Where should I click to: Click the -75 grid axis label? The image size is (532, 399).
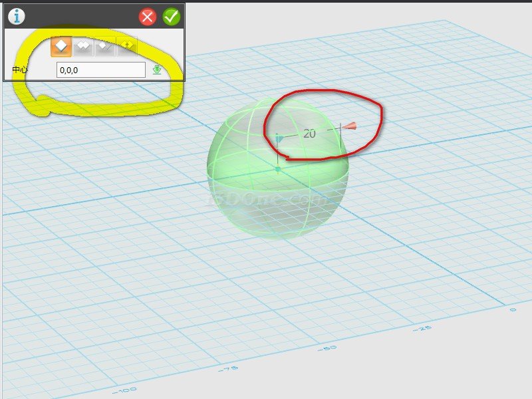point(230,368)
